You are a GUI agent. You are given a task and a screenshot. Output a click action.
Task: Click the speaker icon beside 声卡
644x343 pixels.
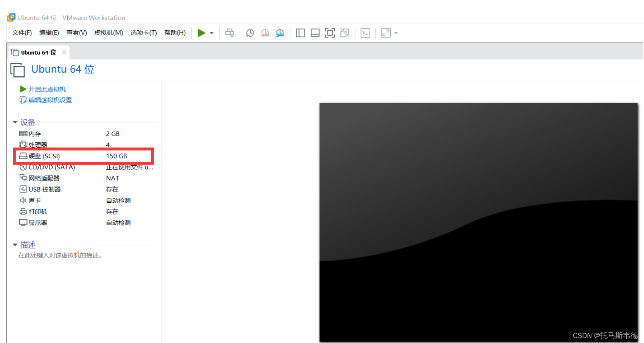coord(23,200)
